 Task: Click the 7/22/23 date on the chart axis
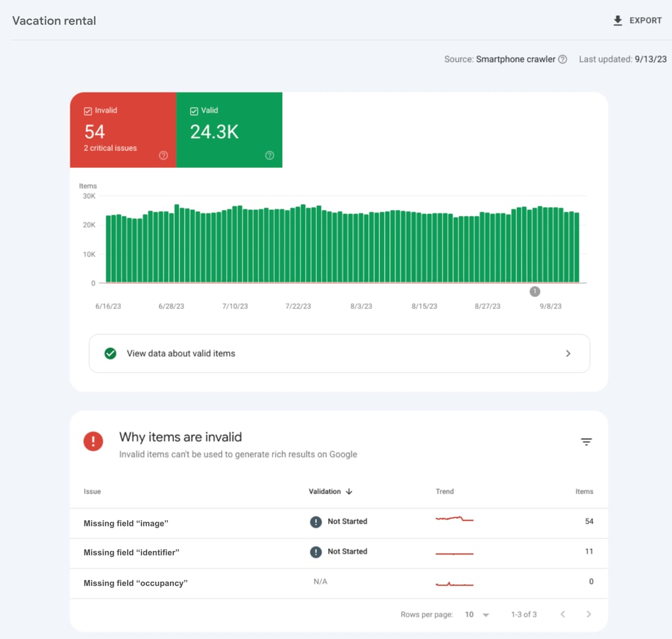click(298, 306)
